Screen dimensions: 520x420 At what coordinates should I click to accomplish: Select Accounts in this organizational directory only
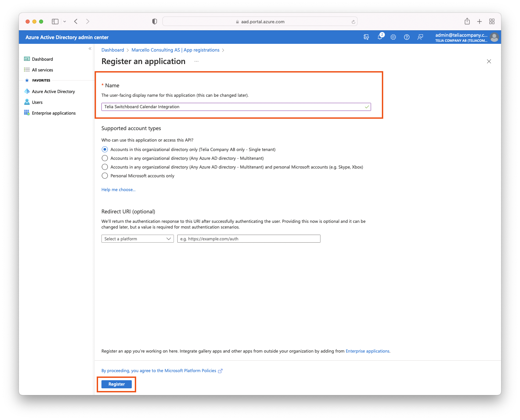coord(105,149)
